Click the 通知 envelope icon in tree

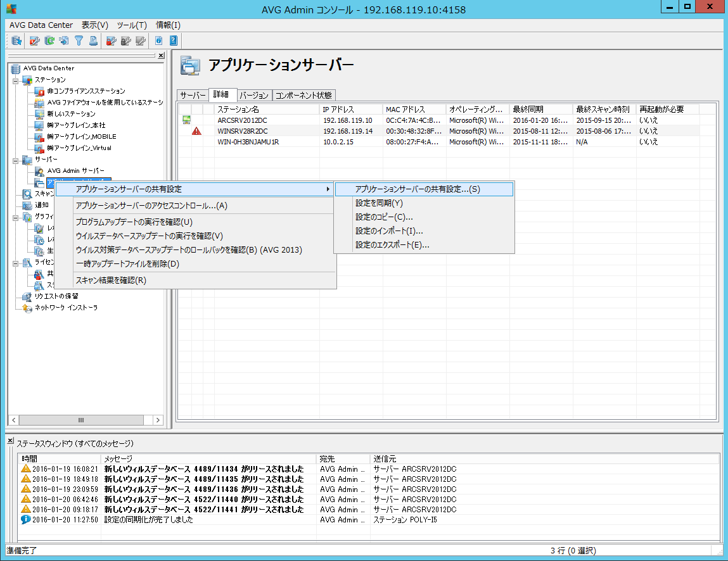pos(27,205)
